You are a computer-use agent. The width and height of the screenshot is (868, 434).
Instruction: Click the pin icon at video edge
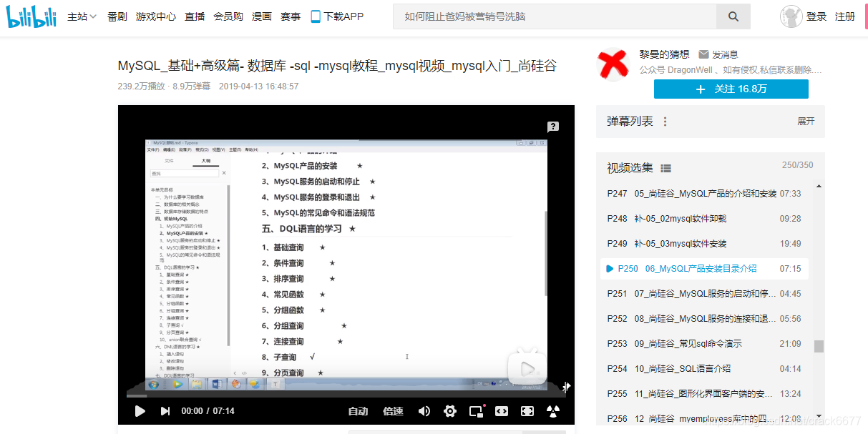coord(567,388)
